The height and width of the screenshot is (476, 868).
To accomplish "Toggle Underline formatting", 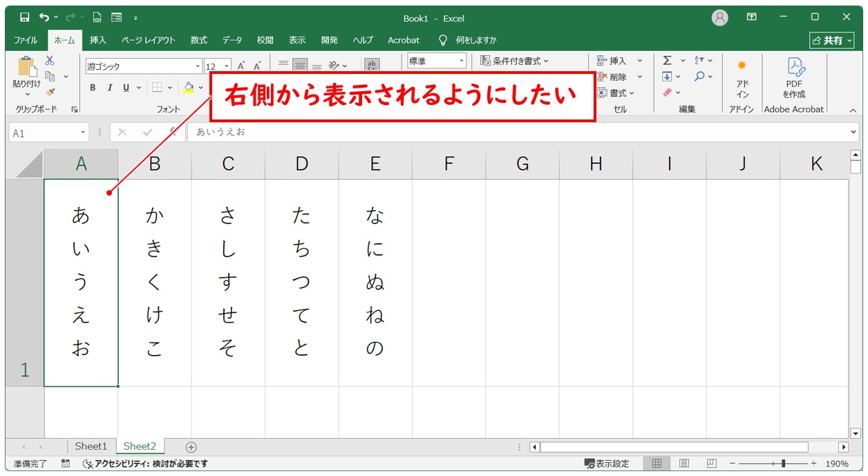I will (126, 88).
